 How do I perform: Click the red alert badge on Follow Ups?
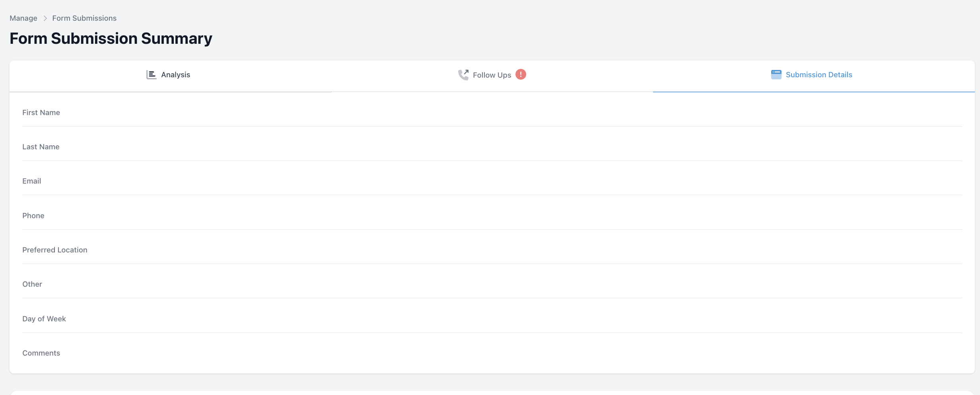click(x=521, y=74)
